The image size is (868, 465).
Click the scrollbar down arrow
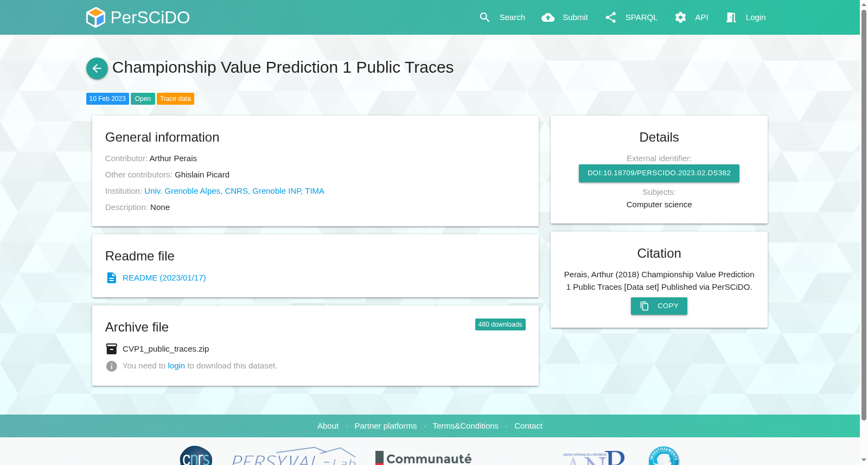(x=864, y=460)
